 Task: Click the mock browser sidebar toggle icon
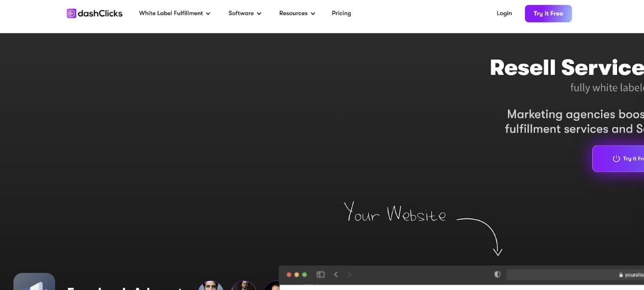[320, 275]
